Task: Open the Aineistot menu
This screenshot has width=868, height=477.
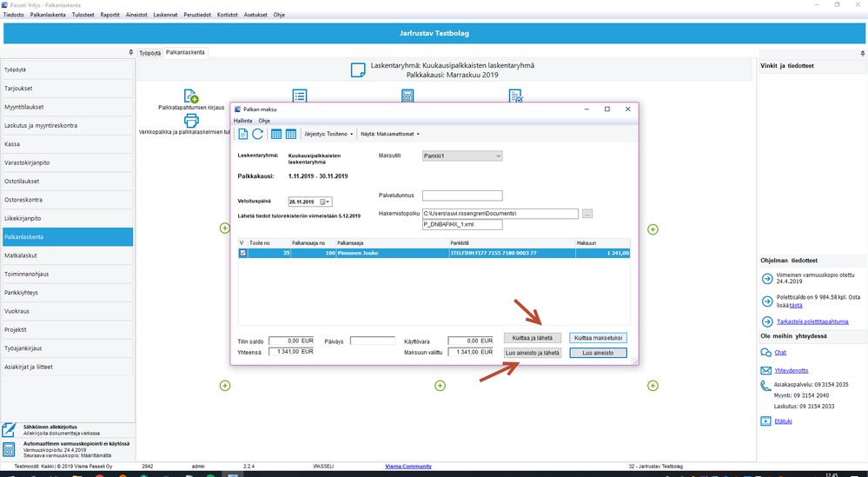Action: [x=136, y=15]
